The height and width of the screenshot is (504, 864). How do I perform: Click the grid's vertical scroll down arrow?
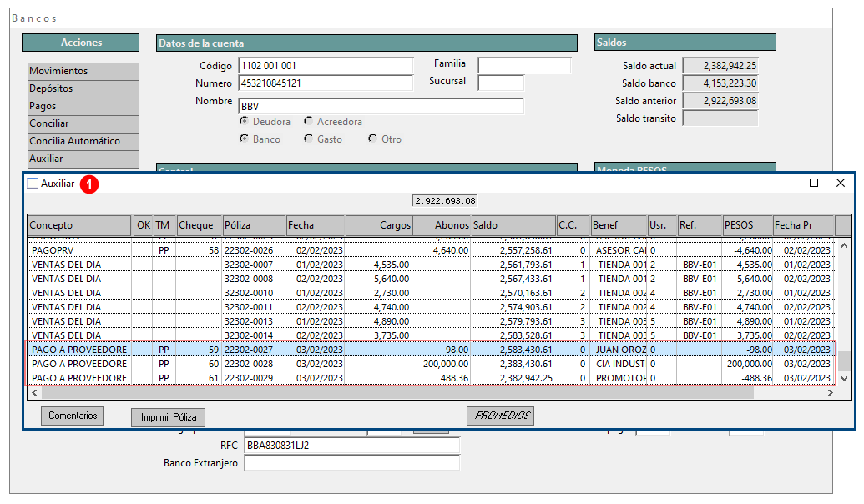[x=844, y=378]
